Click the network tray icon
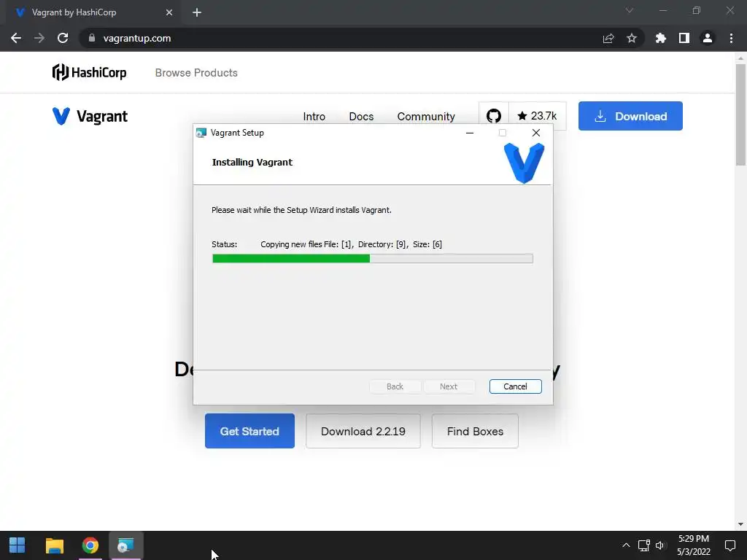 tap(643, 545)
